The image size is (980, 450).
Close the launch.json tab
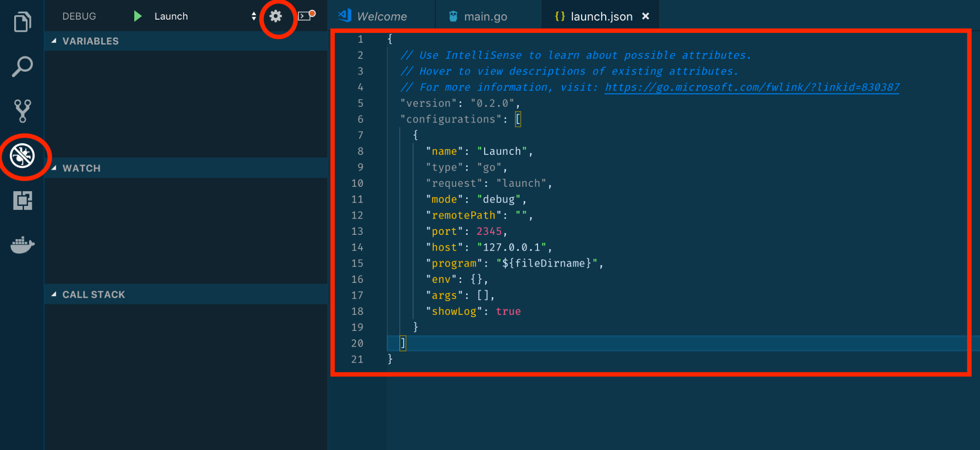646,16
